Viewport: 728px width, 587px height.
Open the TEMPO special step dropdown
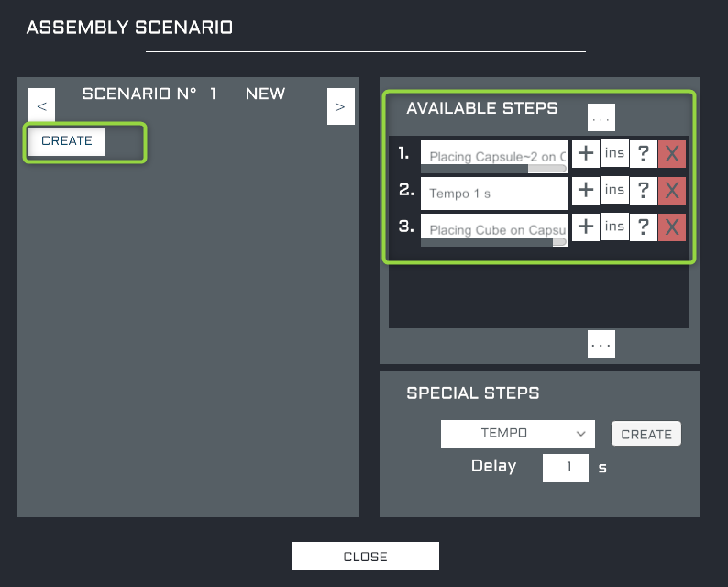tap(518, 434)
